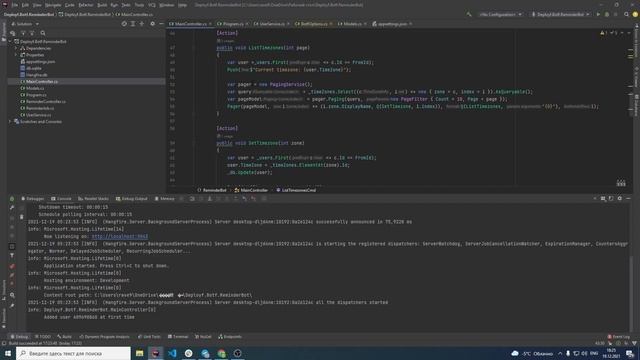Click the yellow avatar icon at top right
This screenshot has width=640, height=360.
pos(635,14)
